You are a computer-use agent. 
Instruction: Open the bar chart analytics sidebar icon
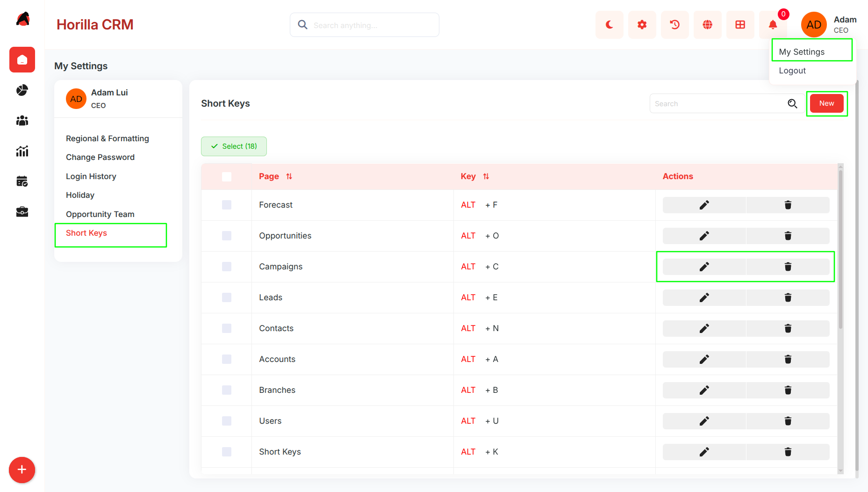coord(22,151)
